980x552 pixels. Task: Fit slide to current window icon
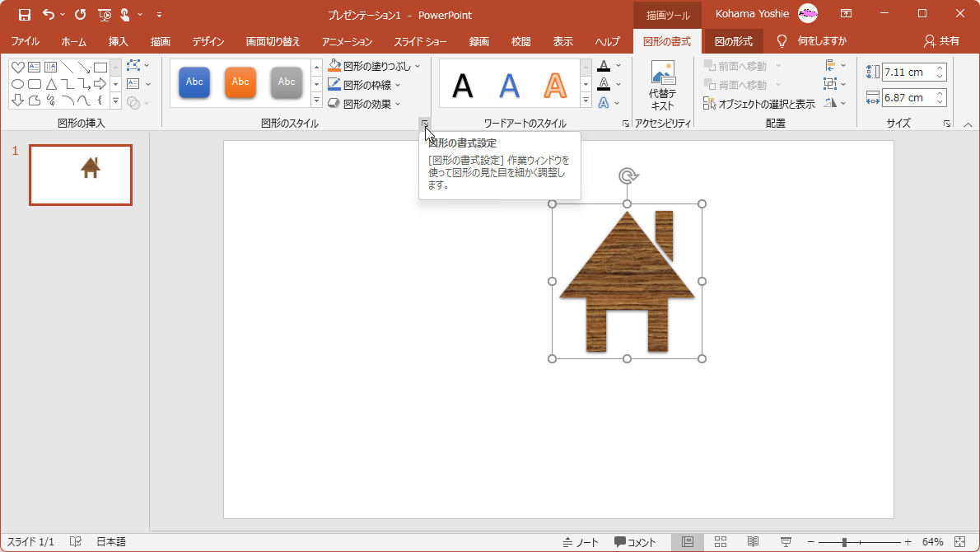pyautogui.click(x=959, y=541)
